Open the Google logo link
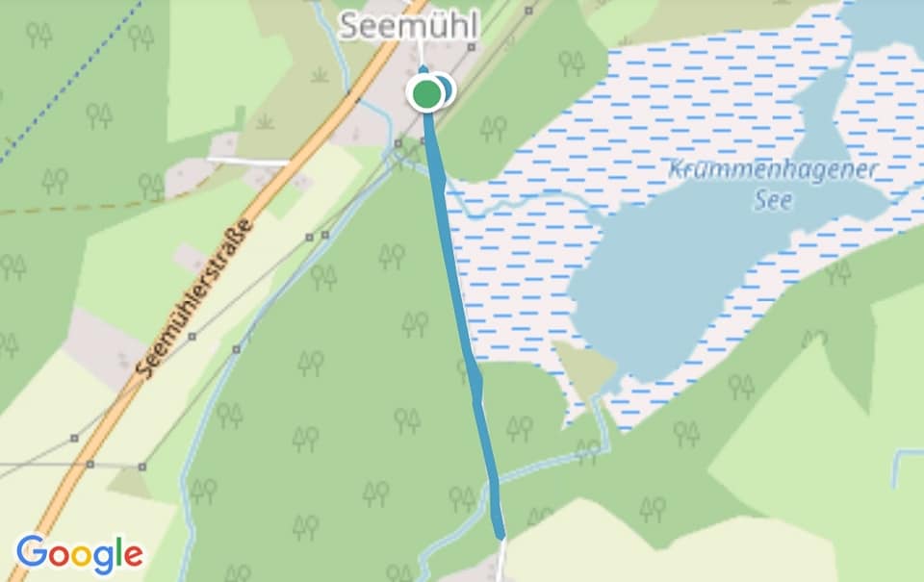Image resolution: width=924 pixels, height=582 pixels. [x=80, y=554]
